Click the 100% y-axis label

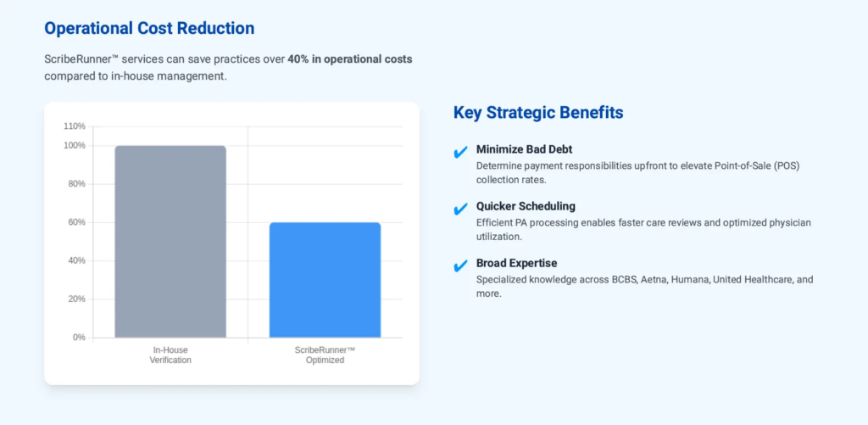click(x=75, y=146)
